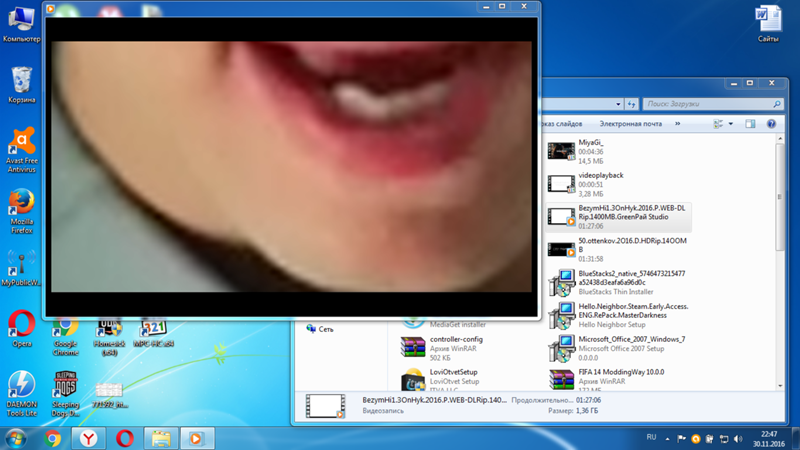Screen dimensions: 800x450
Task: Minimize the Explorer Загрузки window
Action: (734, 83)
